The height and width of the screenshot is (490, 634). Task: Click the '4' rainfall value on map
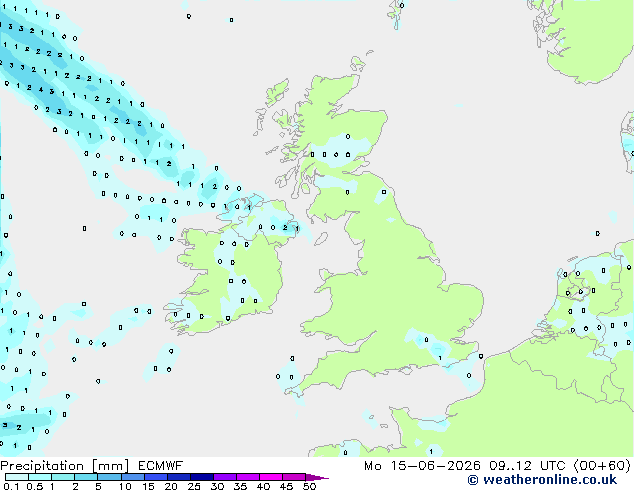[x=40, y=89]
